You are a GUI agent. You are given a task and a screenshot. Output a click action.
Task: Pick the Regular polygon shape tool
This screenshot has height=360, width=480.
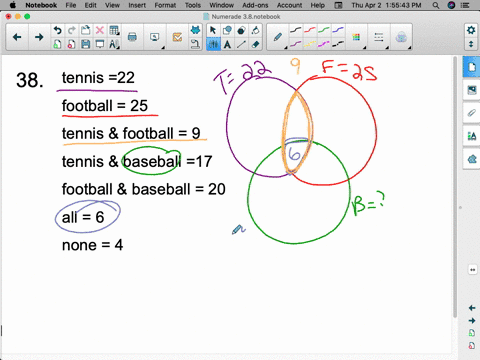click(x=241, y=30)
